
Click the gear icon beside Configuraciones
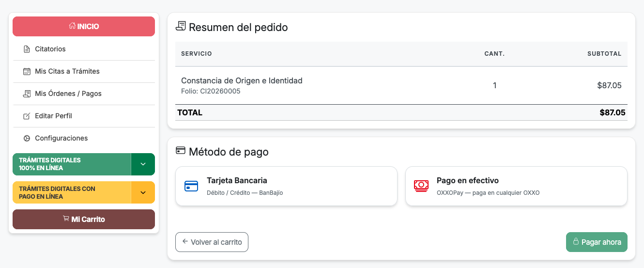[27, 138]
